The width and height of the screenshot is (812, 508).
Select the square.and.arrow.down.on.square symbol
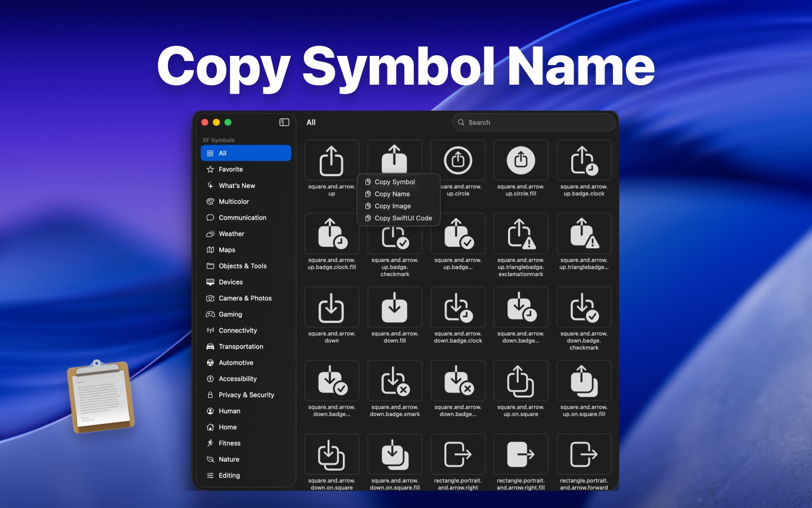[332, 454]
